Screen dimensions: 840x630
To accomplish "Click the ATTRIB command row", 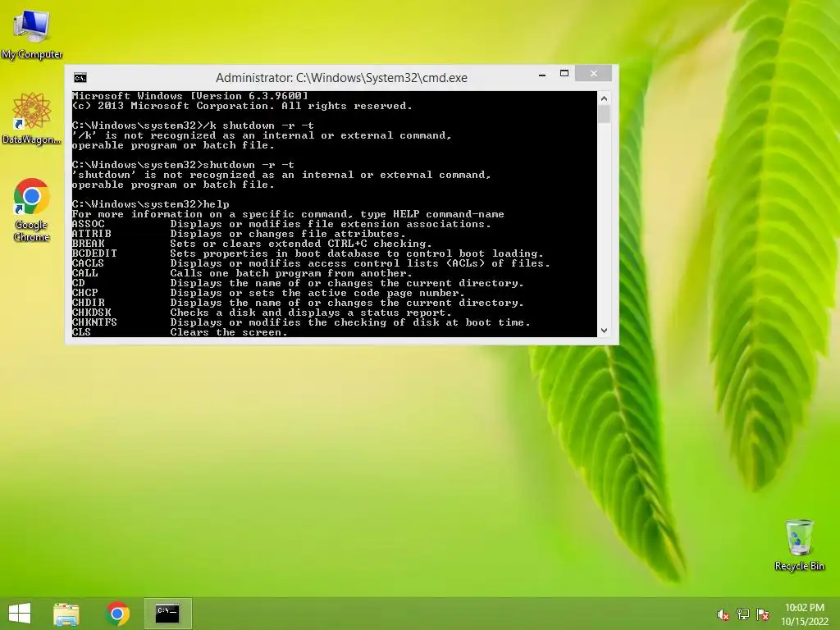I will coord(239,234).
